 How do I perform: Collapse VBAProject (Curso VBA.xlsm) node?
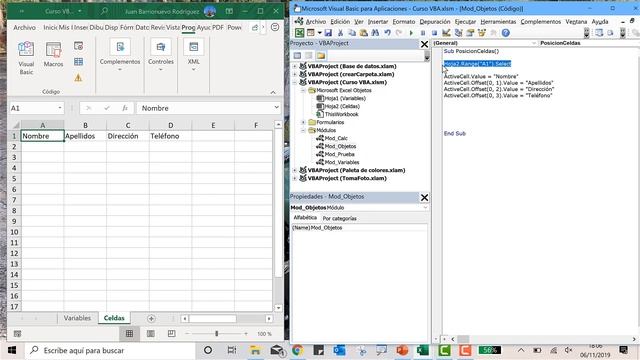pyautogui.click(x=295, y=82)
